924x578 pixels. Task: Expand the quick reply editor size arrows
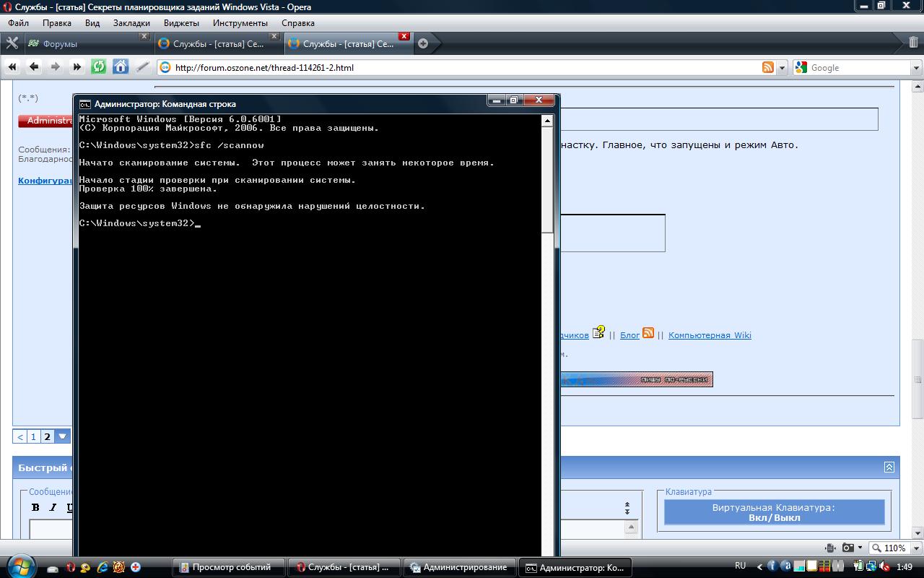coord(627,508)
